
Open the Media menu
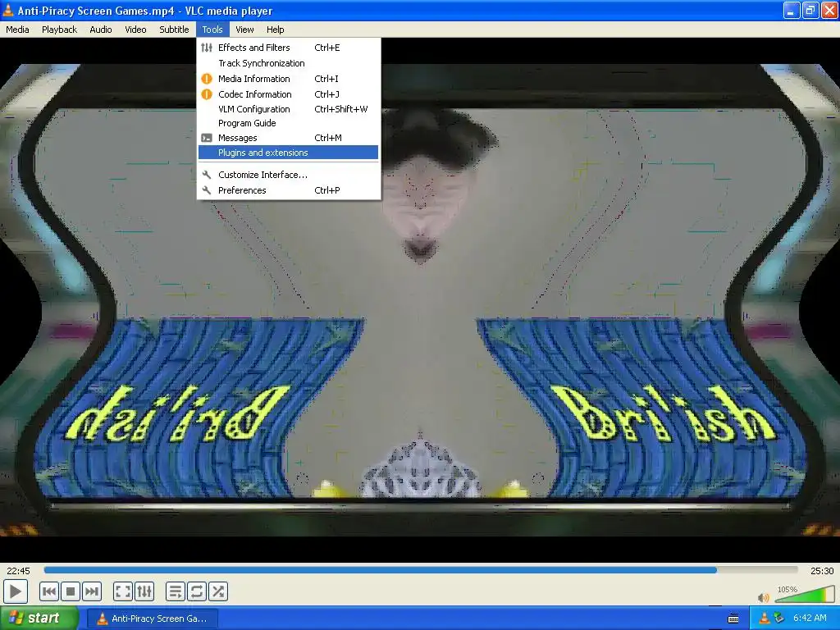pos(17,30)
